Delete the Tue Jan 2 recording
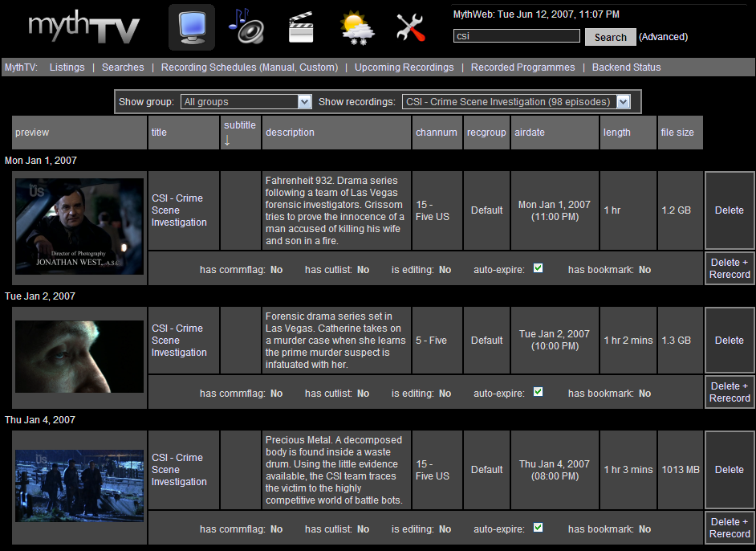Image resolution: width=756 pixels, height=551 pixels. 730,340
